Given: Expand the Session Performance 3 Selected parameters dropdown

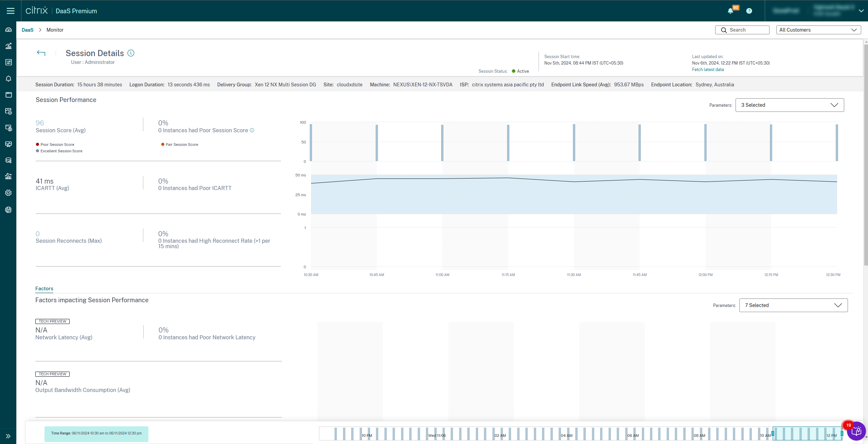Looking at the screenshot, I should (789, 105).
